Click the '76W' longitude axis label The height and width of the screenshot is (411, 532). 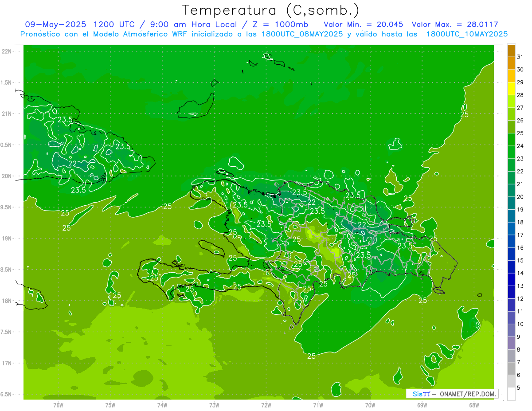58,405
